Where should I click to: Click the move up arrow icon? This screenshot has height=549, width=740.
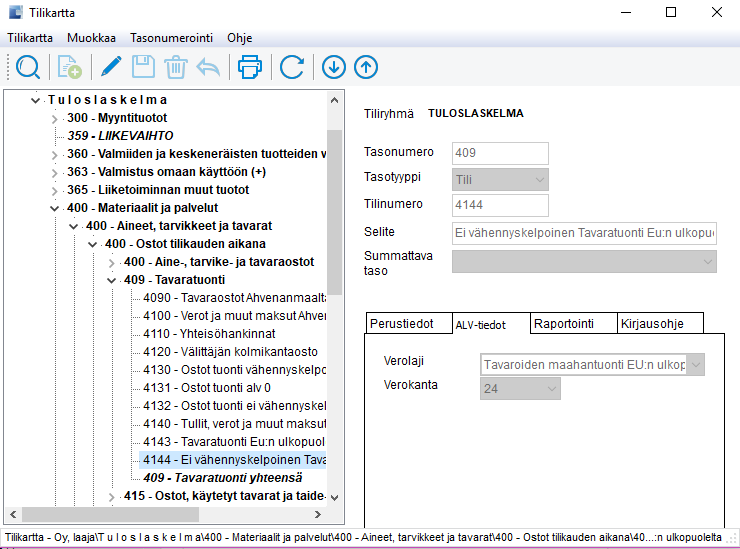point(366,67)
